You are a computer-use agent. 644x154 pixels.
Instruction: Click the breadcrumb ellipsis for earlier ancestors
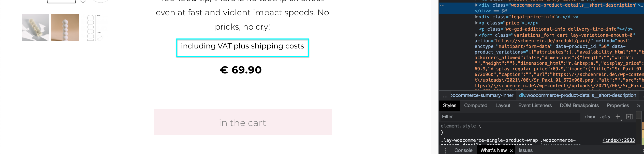click(445, 96)
